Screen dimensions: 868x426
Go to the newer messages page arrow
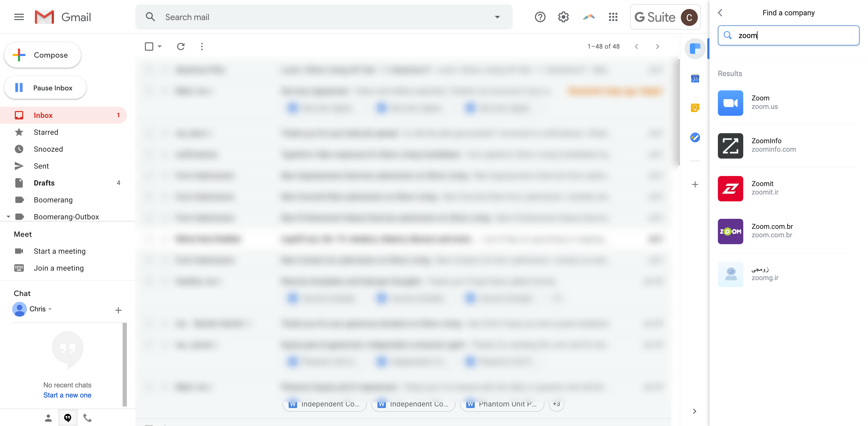636,47
